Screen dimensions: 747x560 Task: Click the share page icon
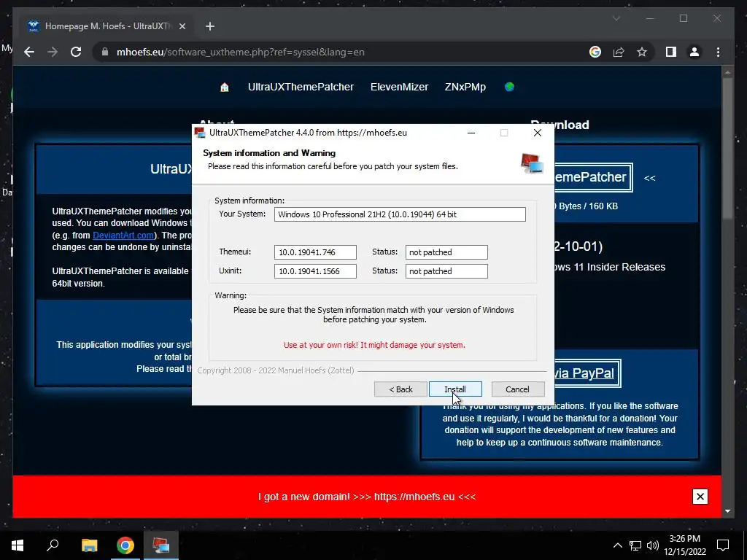coord(619,52)
